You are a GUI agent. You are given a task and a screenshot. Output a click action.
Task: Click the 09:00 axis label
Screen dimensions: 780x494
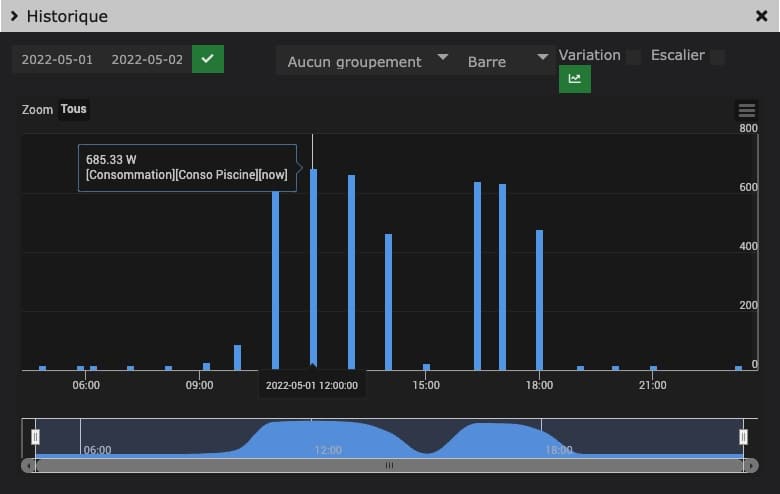pos(199,385)
